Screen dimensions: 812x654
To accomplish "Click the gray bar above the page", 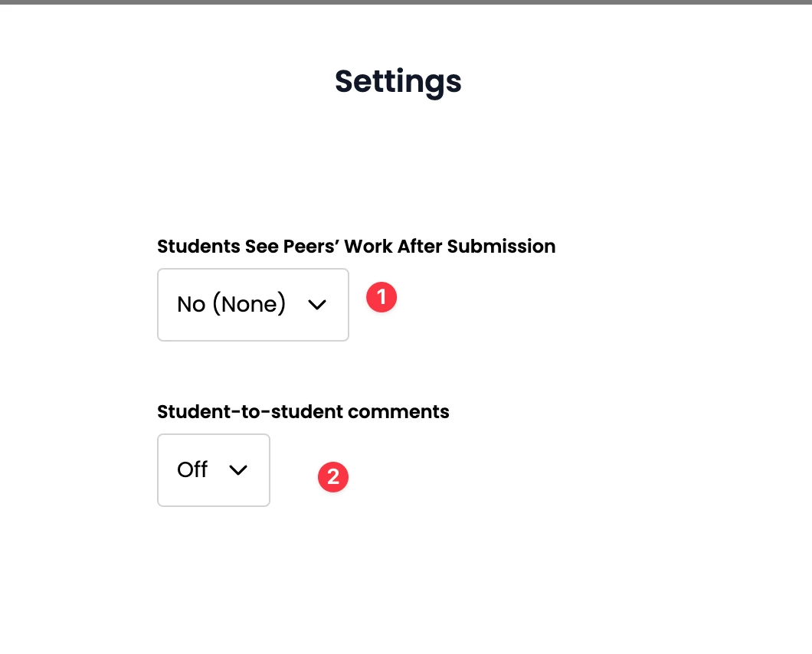I will (406, 2).
